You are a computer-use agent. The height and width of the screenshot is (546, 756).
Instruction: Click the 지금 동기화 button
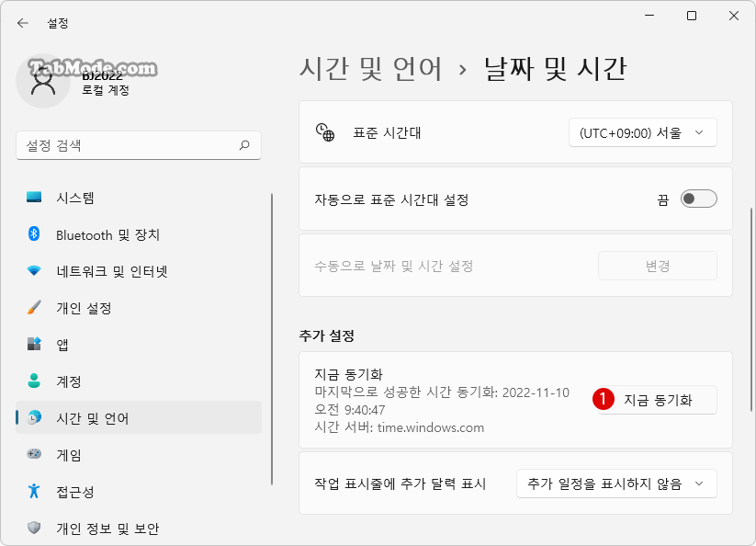[x=658, y=400]
